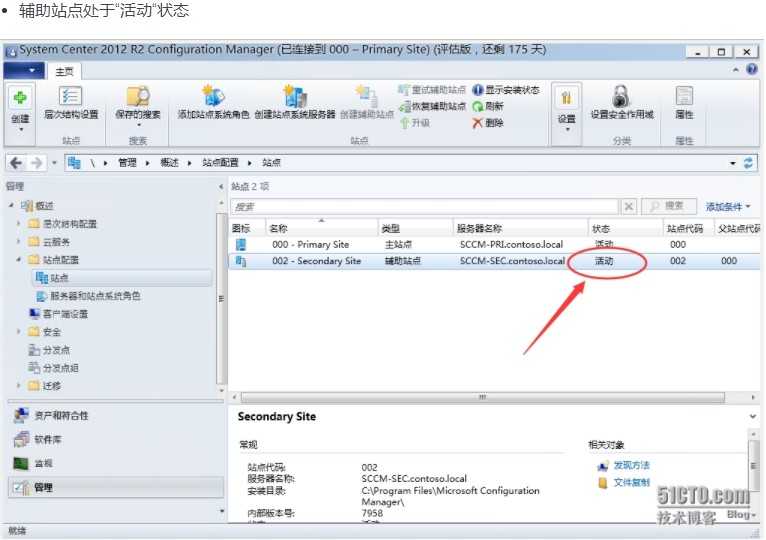This screenshot has width=766, height=540.
Task: Expand the 层次结构配置 (hierarchy configuration) folder
Action: click(x=19, y=224)
